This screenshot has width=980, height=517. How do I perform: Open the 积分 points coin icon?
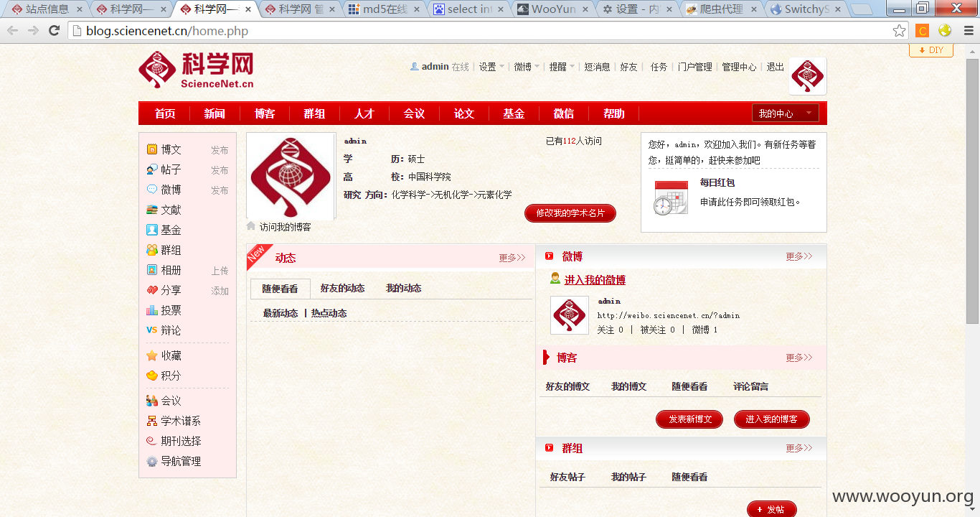tap(152, 376)
